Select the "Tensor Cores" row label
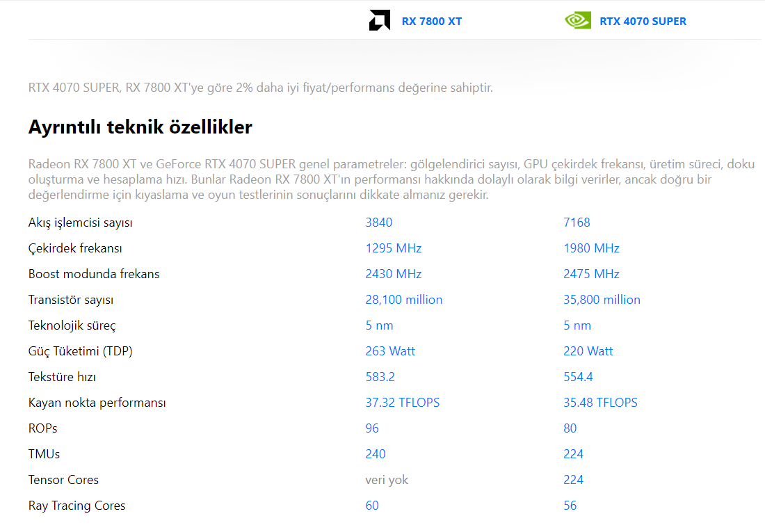Viewport: 765px width, 532px height. click(x=63, y=481)
